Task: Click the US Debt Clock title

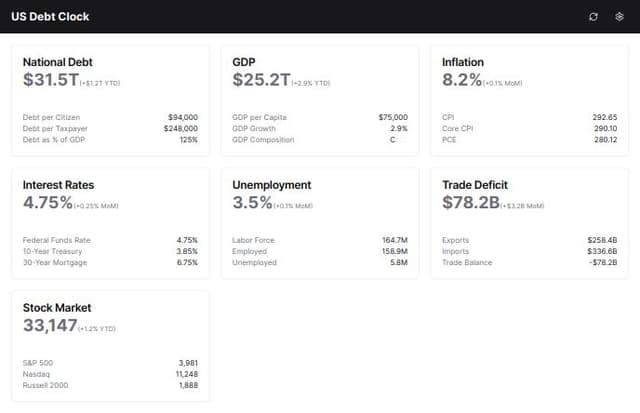Action: [50, 16]
